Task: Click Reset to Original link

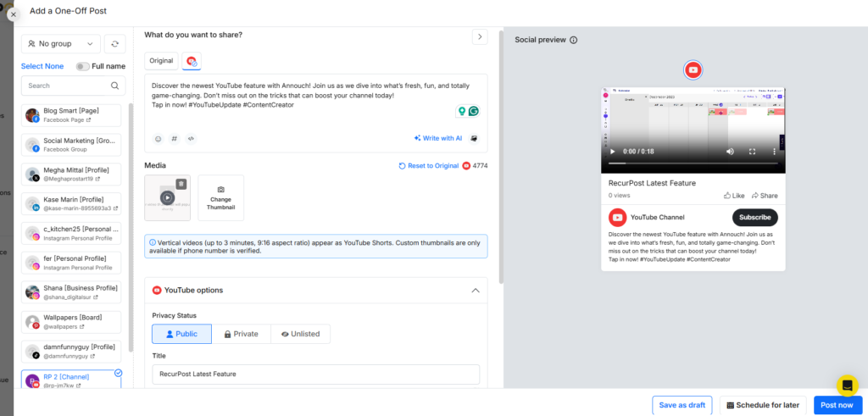Action: [x=429, y=166]
